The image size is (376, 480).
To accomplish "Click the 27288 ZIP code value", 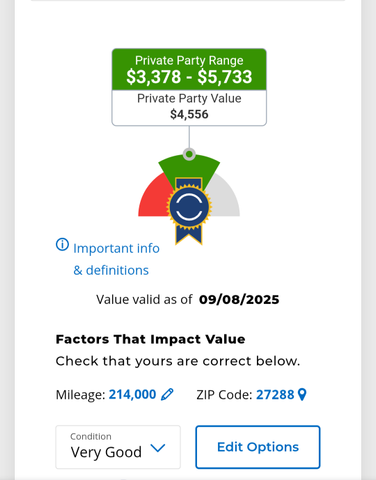I will [x=275, y=395].
